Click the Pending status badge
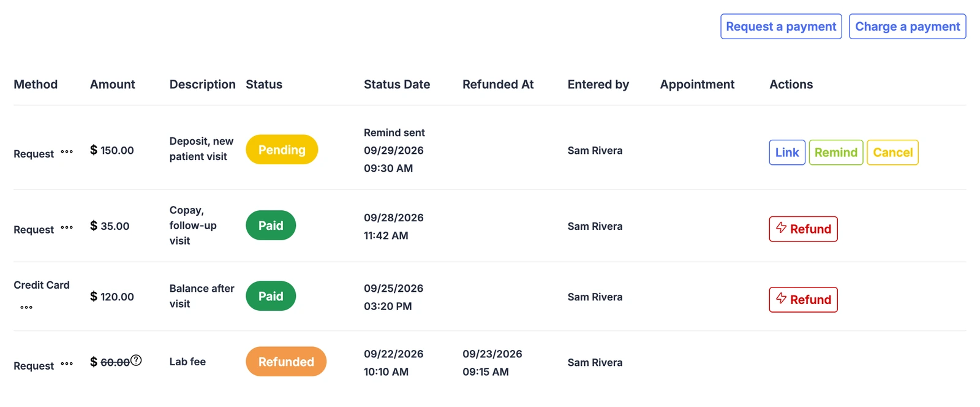Viewport: 980px width, 407px height. point(282,150)
